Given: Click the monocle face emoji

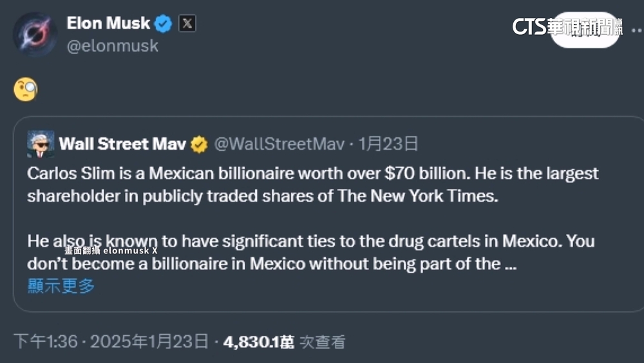Looking at the screenshot, I should coord(26,89).
